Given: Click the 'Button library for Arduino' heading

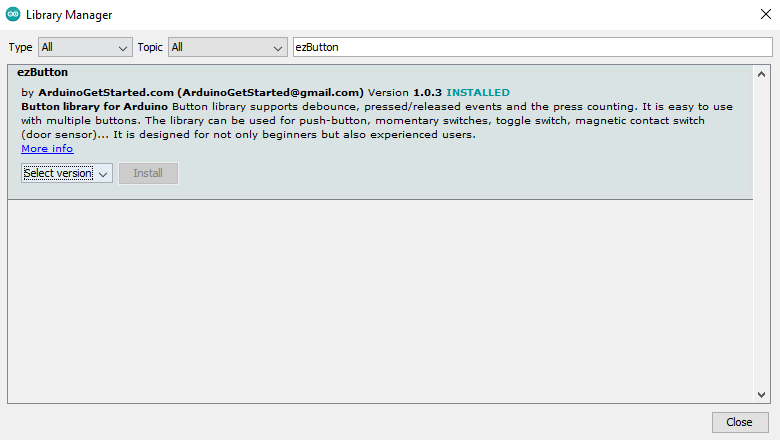Looking at the screenshot, I should click(x=95, y=106).
